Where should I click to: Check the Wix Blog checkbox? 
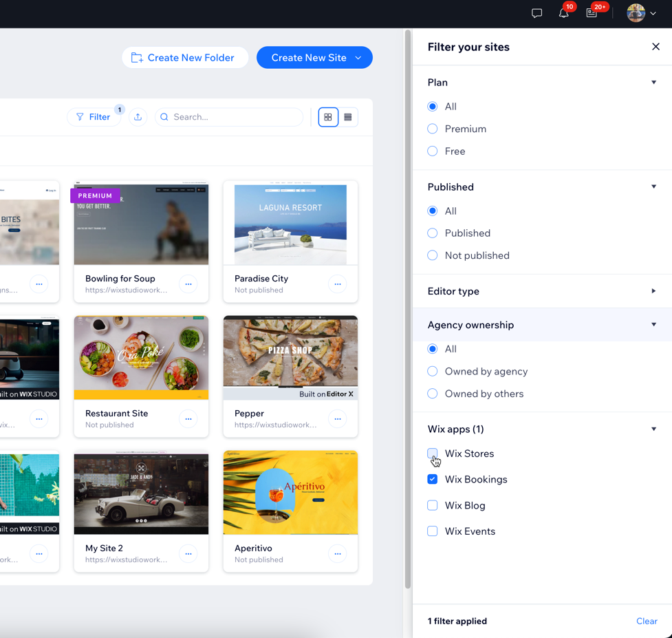click(x=433, y=505)
